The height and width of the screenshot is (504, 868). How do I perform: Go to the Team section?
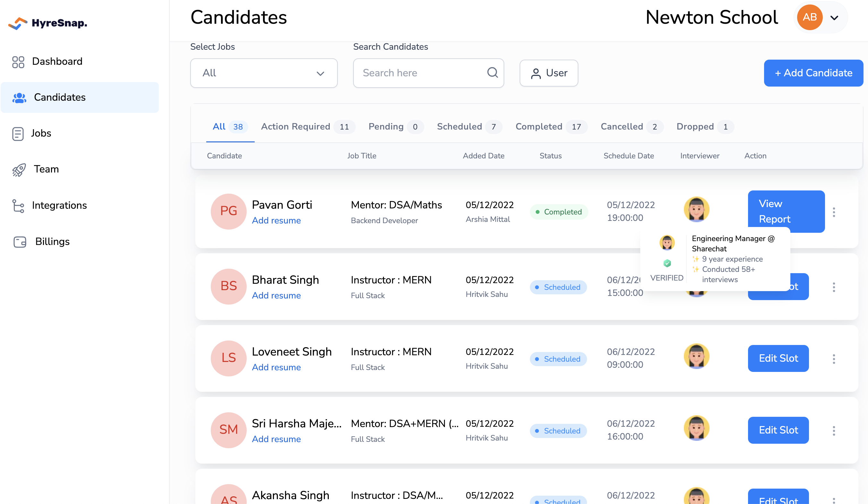[46, 169]
